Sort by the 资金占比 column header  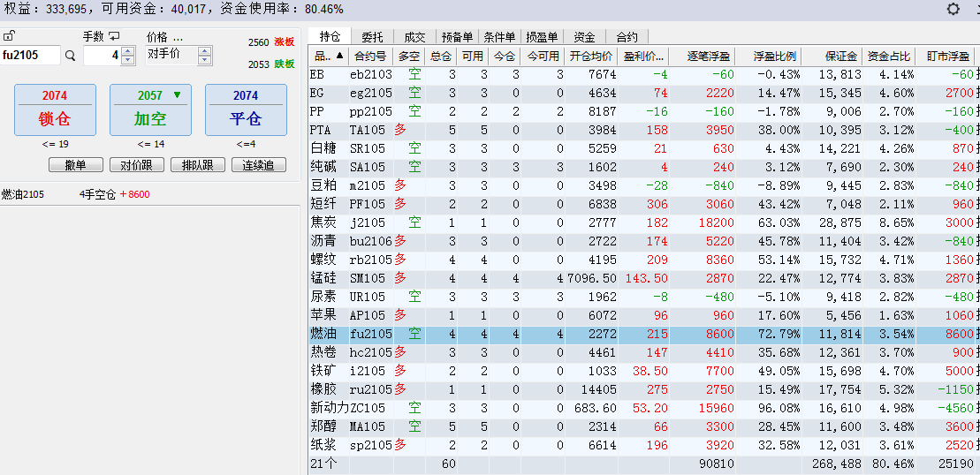(x=891, y=57)
